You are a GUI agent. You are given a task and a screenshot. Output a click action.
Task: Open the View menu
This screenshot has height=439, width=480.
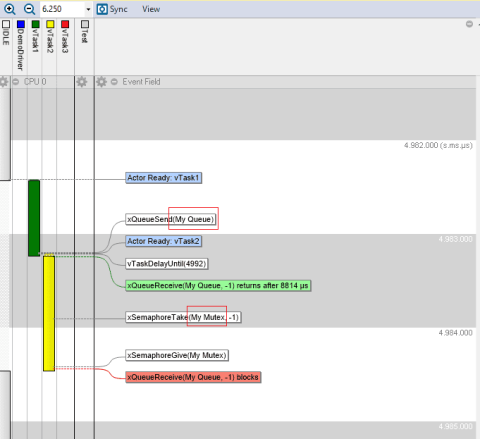[151, 9]
